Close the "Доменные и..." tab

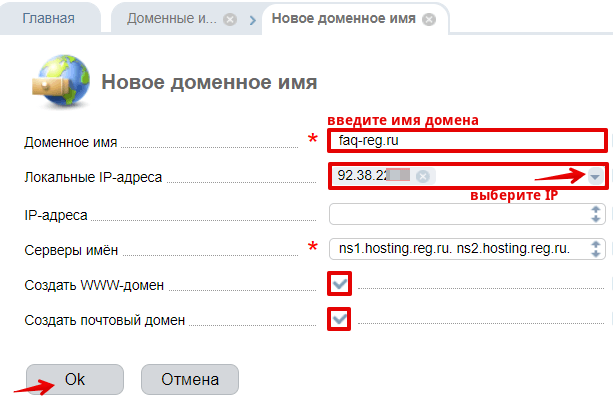(x=231, y=19)
